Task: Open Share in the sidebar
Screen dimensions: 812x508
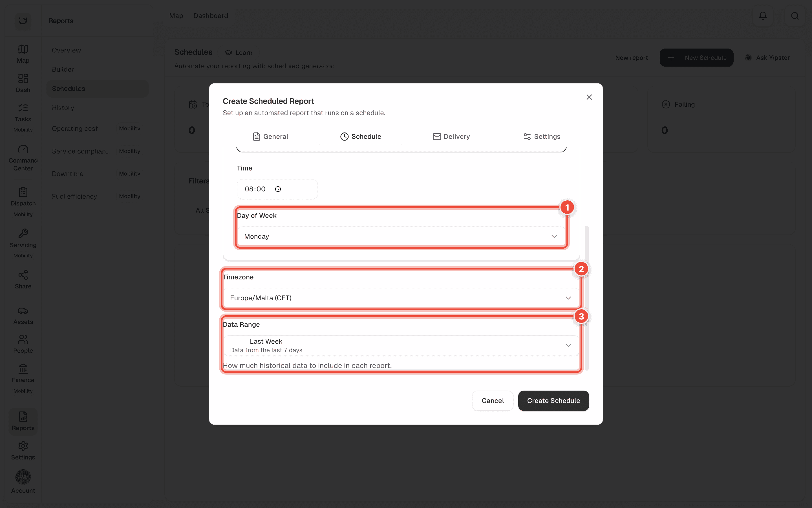Action: pos(23,279)
